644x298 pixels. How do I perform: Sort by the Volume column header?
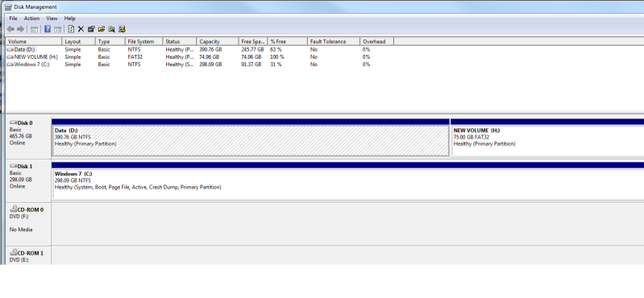click(34, 41)
